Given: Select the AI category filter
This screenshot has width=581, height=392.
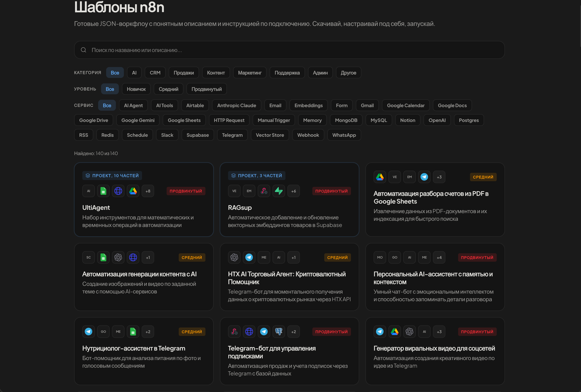Looking at the screenshot, I should point(134,73).
